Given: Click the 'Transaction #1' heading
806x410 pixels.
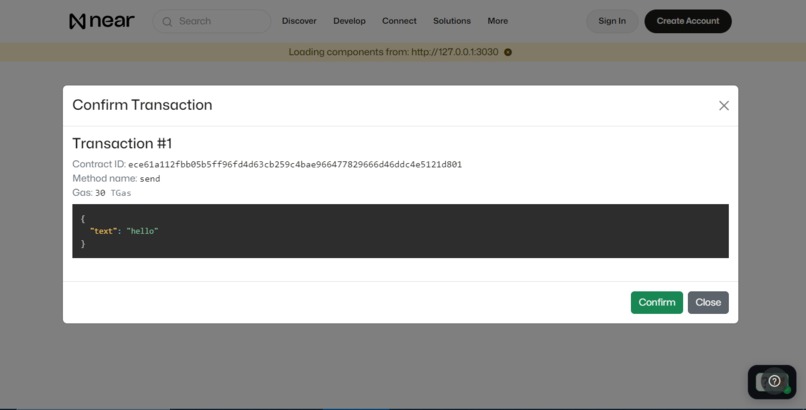Looking at the screenshot, I should pyautogui.click(x=122, y=143).
